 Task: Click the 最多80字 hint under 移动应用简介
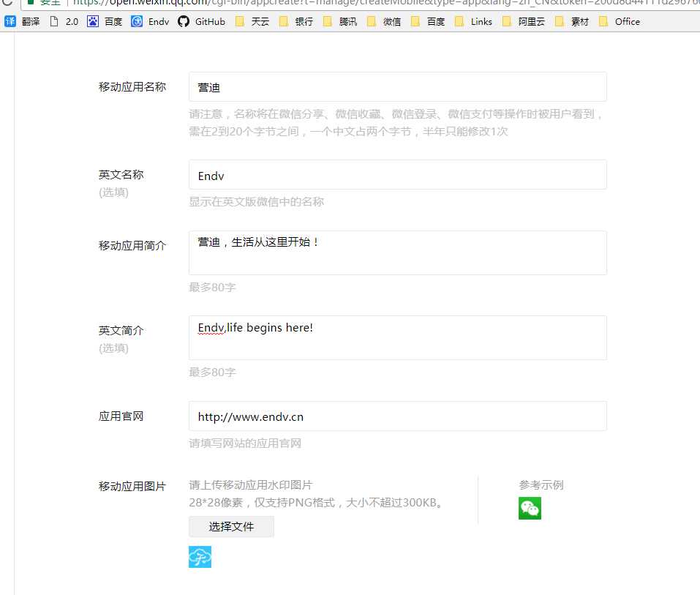[x=212, y=287]
